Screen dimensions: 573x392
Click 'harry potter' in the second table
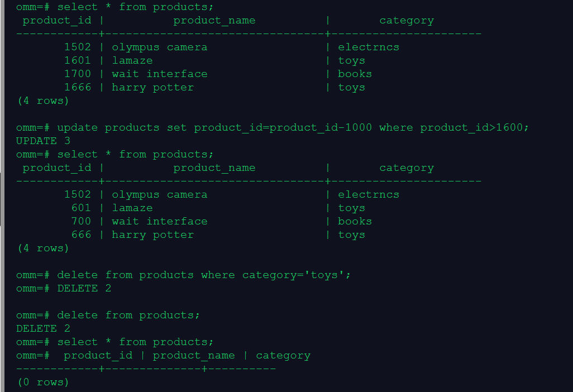(153, 235)
